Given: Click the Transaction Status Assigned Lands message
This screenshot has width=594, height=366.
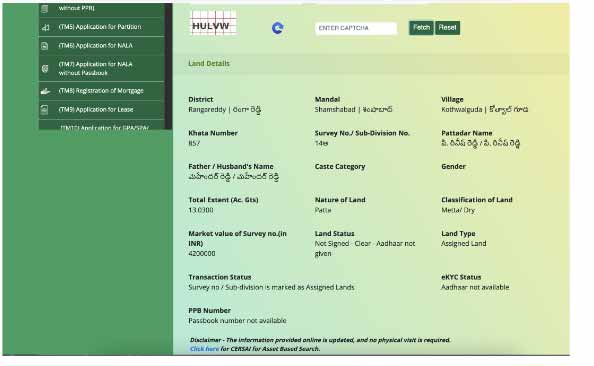Looking at the screenshot, I should (271, 288).
